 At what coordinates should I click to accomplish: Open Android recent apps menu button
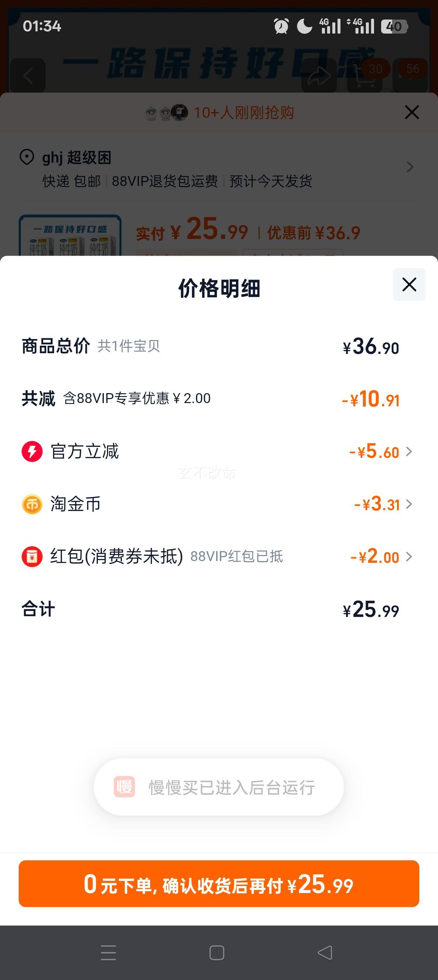point(108,953)
